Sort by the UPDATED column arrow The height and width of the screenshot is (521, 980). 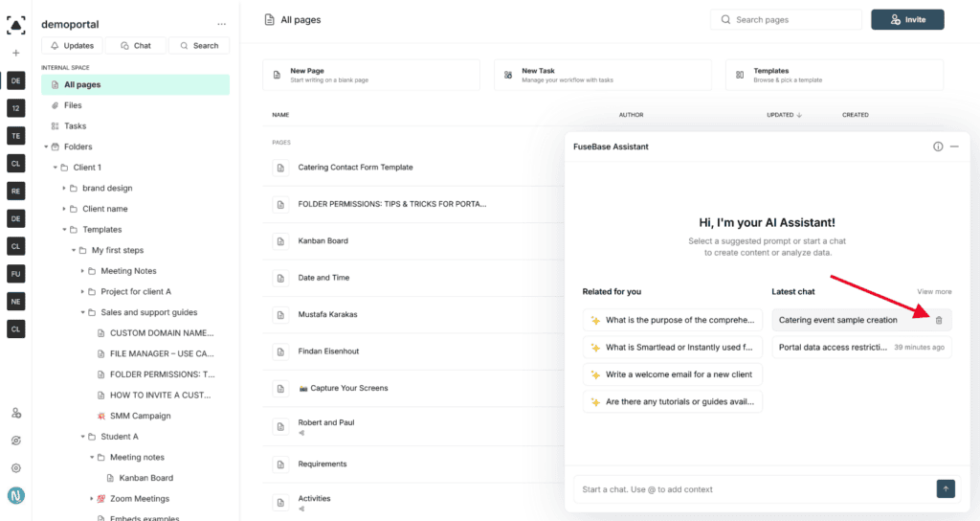coord(799,115)
